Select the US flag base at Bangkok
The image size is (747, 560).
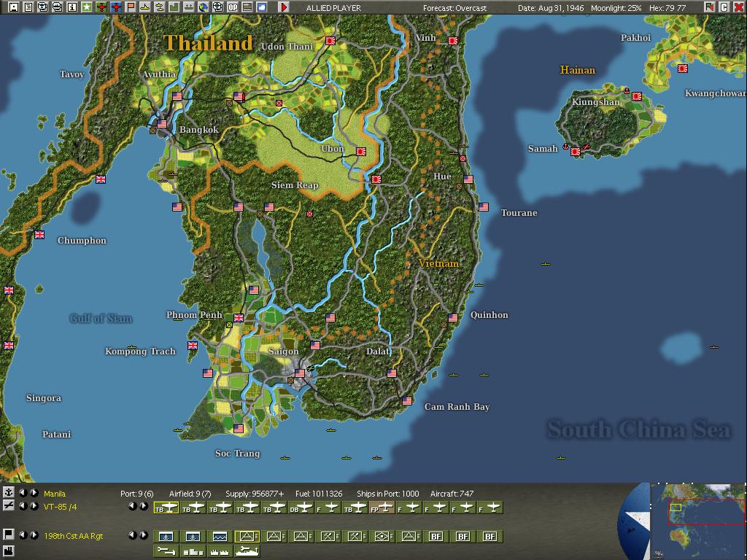[x=162, y=124]
